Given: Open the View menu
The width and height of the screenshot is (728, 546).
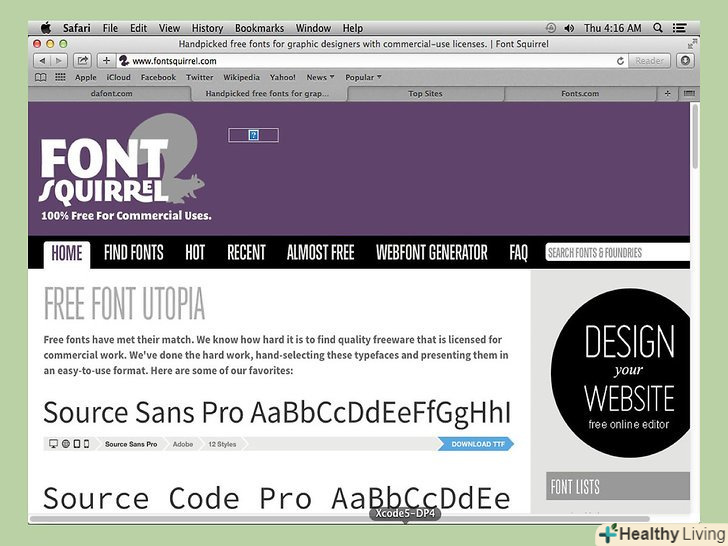Looking at the screenshot, I should pos(169,28).
